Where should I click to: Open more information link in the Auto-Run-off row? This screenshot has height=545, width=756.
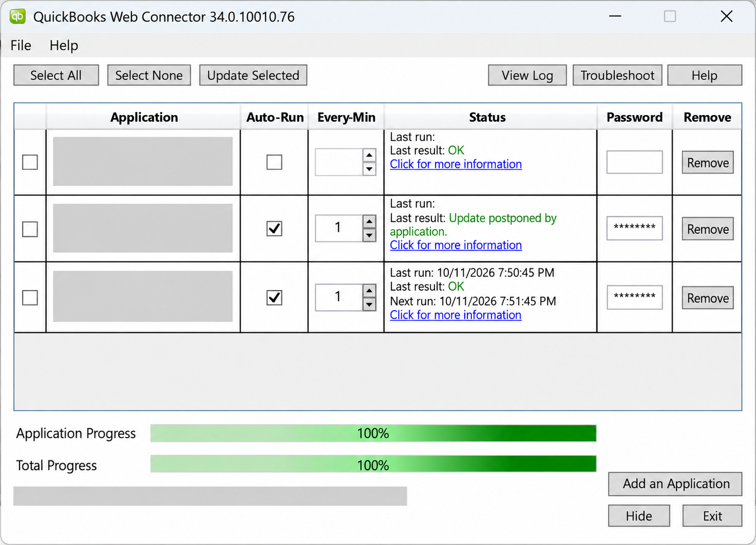(456, 164)
